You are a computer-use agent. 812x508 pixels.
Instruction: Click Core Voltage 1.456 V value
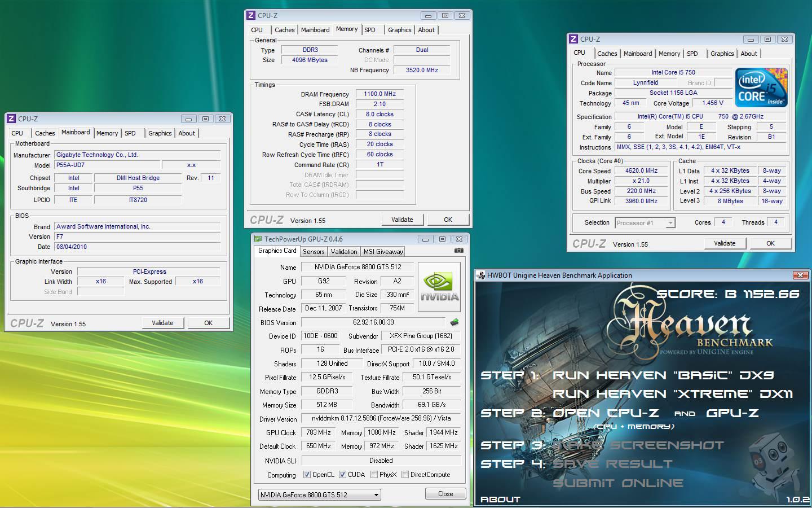713,103
